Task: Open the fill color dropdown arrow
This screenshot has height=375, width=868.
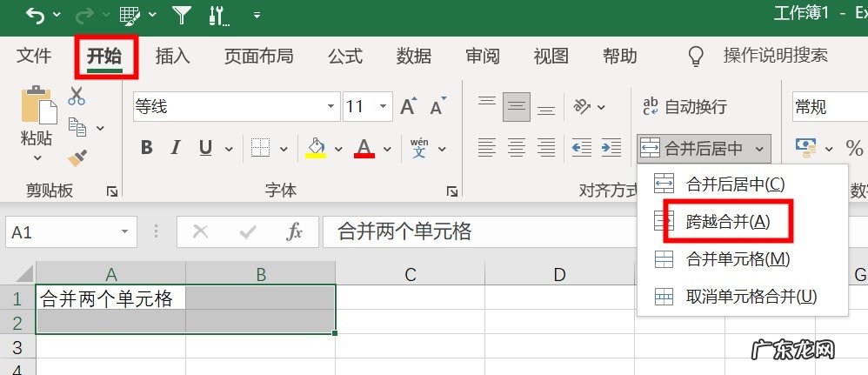Action: coord(338,149)
